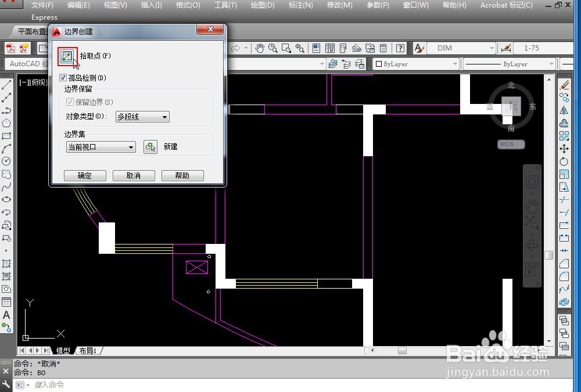
Task: Toggle the Retain Boundaries (保留边界) checkbox
Action: (70, 102)
